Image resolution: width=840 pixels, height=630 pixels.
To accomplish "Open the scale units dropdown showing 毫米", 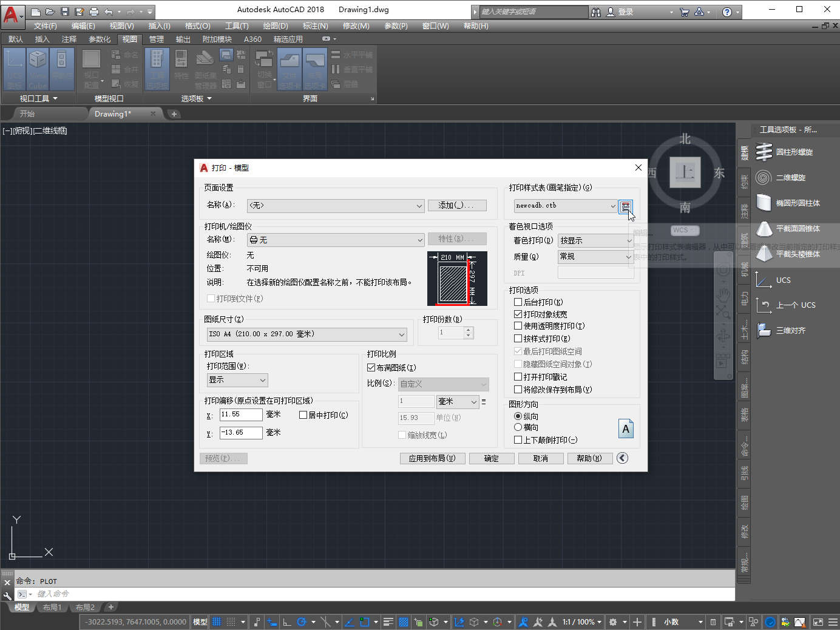I will click(x=458, y=401).
